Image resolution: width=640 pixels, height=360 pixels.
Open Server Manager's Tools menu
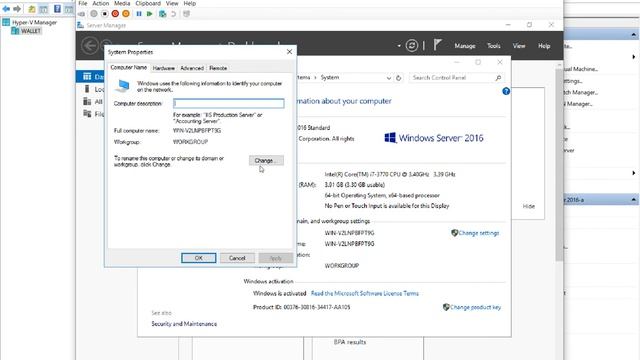(493, 46)
